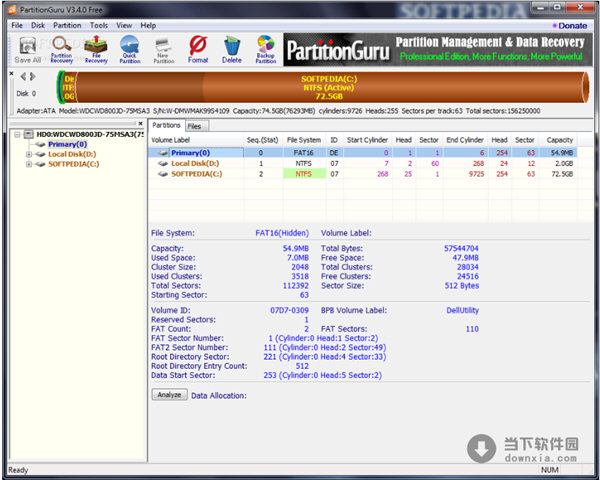The height and width of the screenshot is (480, 600).
Task: Select Local Disk(D:) row in partitions table
Action: (363, 163)
